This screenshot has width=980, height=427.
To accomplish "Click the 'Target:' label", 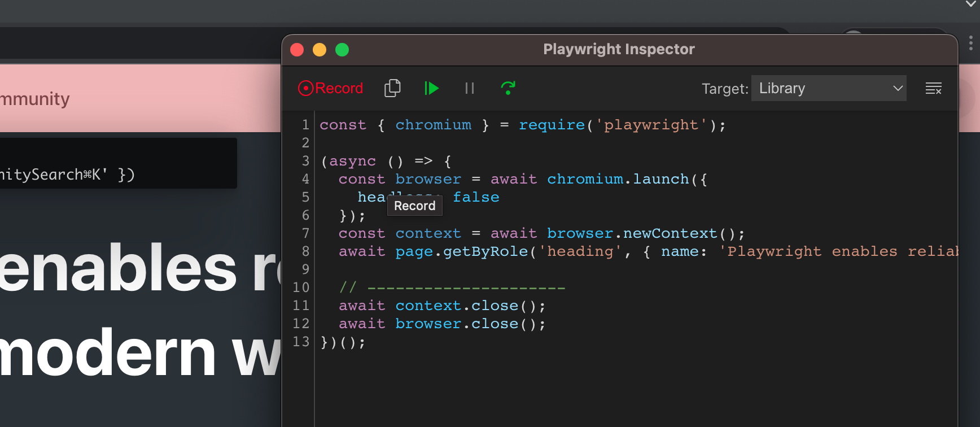I will tap(725, 89).
